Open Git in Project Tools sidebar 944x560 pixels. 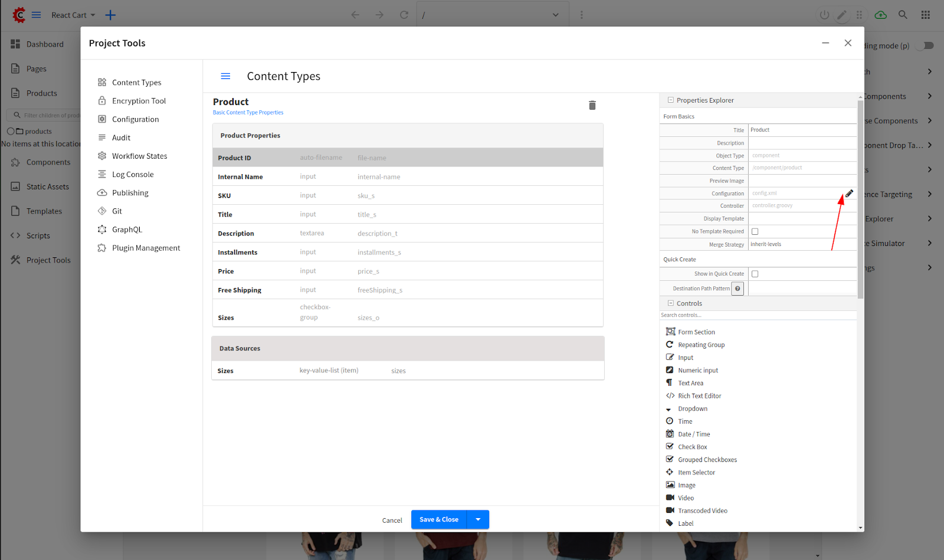[x=117, y=211]
